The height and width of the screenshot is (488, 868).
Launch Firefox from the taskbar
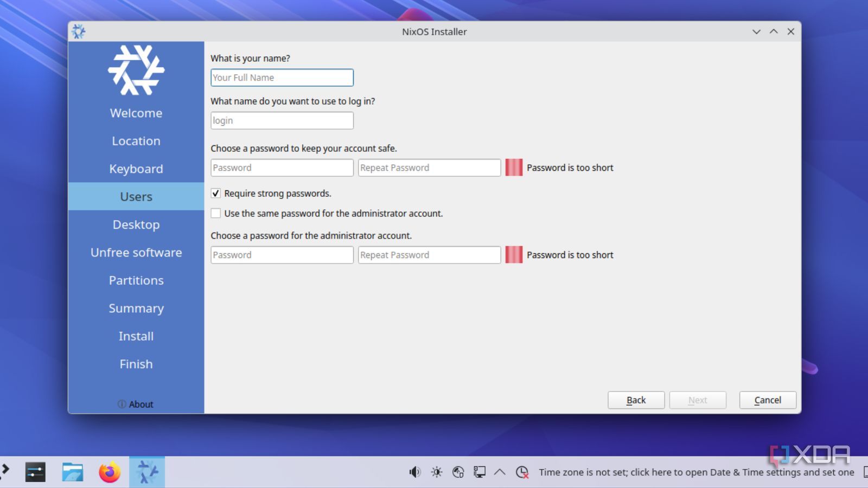pos(110,472)
